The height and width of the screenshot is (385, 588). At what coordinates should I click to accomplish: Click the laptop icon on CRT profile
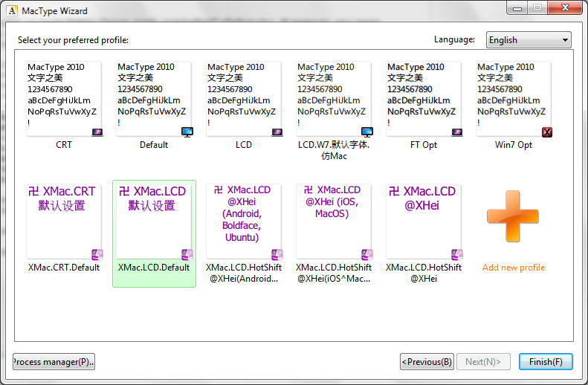[x=97, y=132]
